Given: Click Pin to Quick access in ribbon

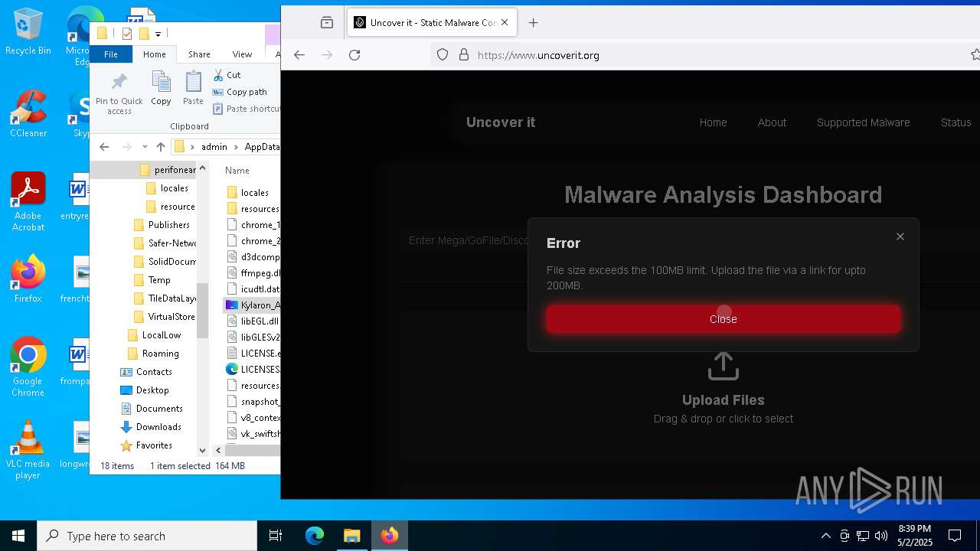Looking at the screenshot, I should (119, 93).
